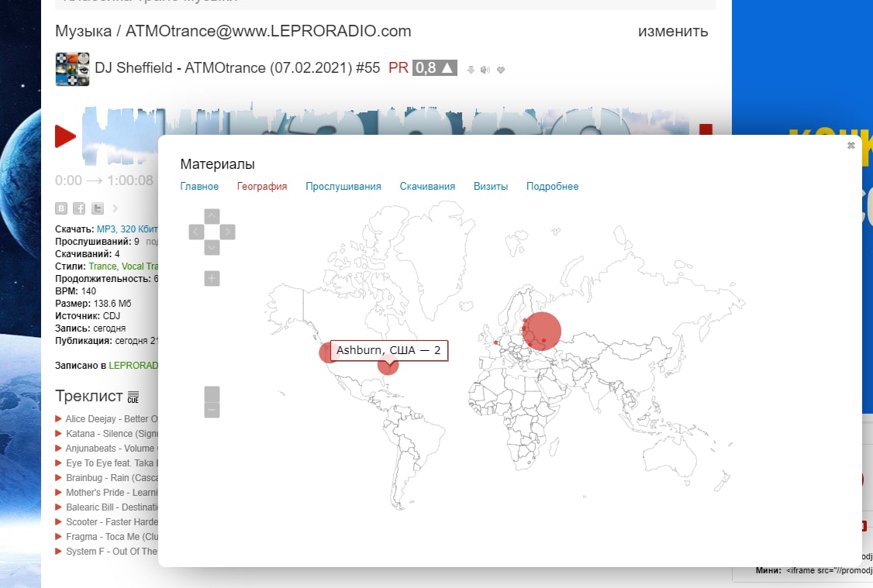Image resolution: width=873 pixels, height=588 pixels.
Task: Click the изменить link
Action: (x=672, y=31)
